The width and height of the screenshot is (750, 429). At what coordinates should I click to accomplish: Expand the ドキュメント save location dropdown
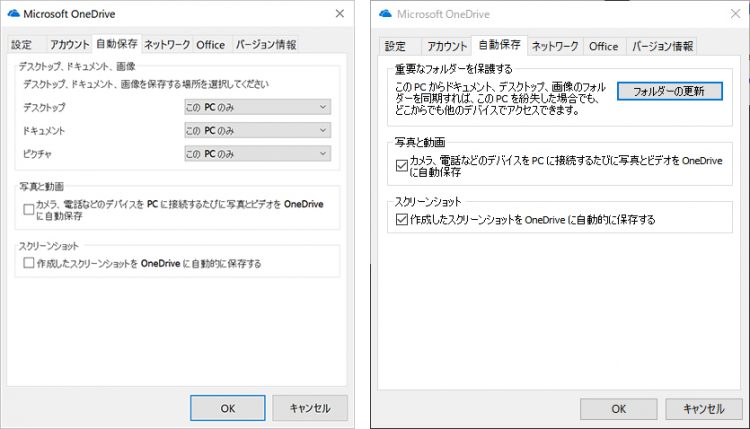coord(257,130)
